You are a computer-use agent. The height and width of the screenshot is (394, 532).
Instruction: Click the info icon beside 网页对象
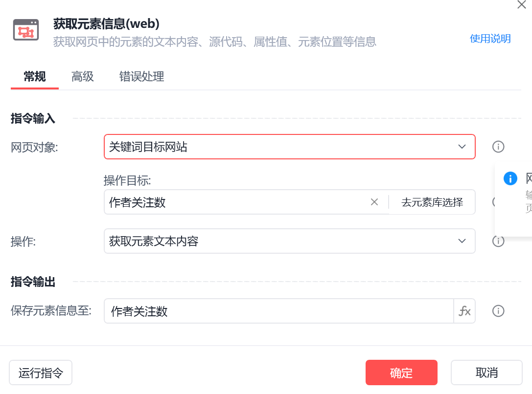click(498, 147)
